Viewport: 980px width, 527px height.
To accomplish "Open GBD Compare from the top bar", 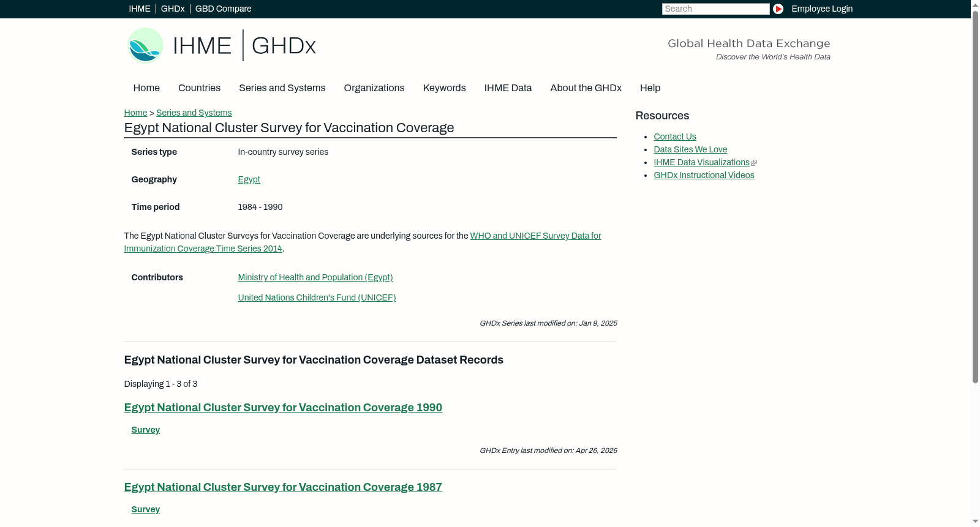I will [x=224, y=9].
